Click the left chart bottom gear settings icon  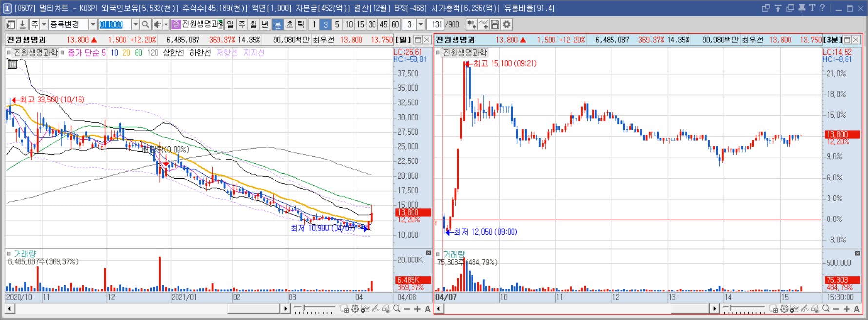[x=355, y=309]
